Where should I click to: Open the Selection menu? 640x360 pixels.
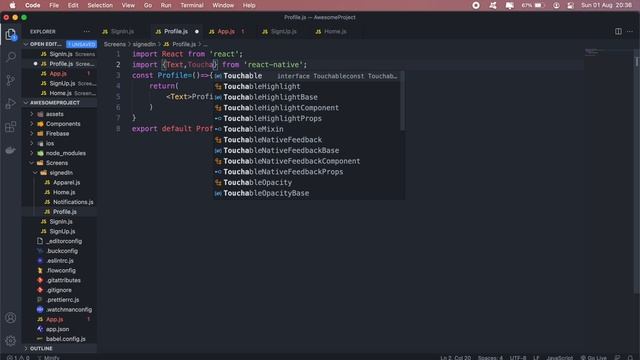[x=100, y=5]
